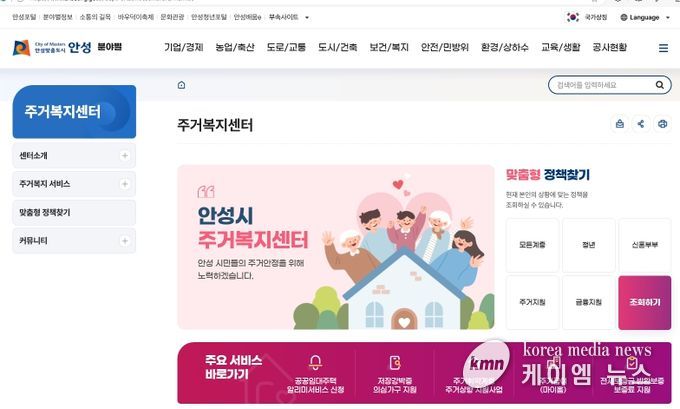Open the Language dropdown

pos(645,17)
